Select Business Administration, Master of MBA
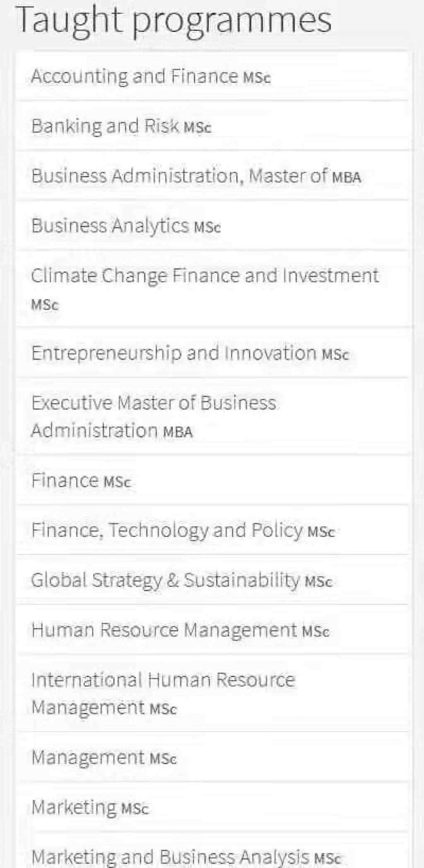 212,176
